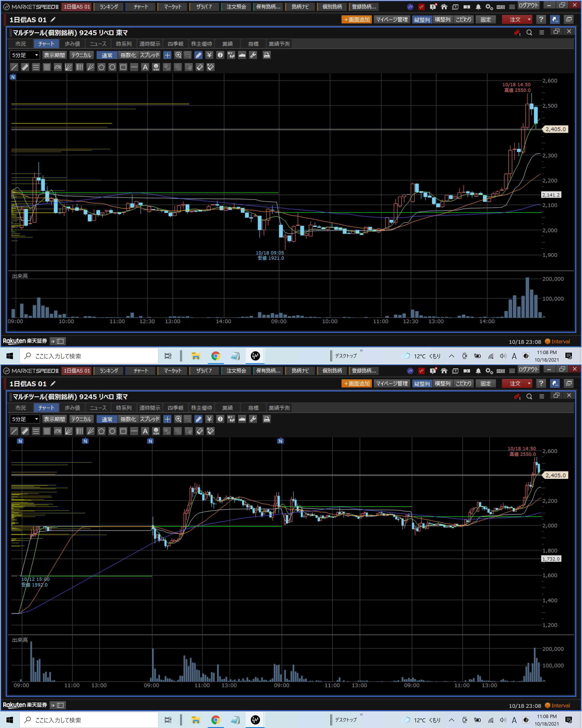Click the ＋画面追加 button in lower window

click(357, 384)
